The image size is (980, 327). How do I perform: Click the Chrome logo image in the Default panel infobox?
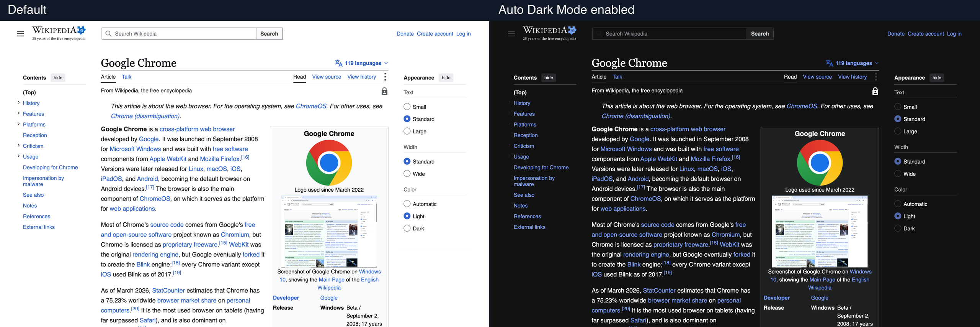pos(329,163)
